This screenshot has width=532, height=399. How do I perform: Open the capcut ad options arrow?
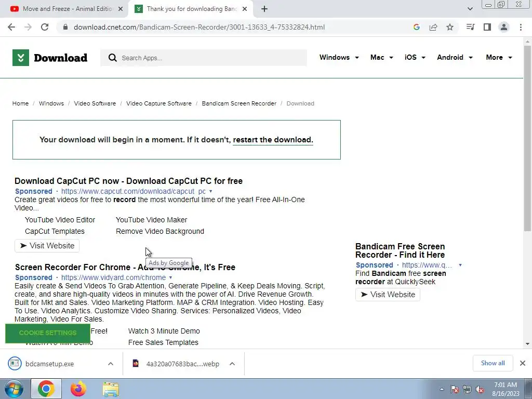click(211, 191)
